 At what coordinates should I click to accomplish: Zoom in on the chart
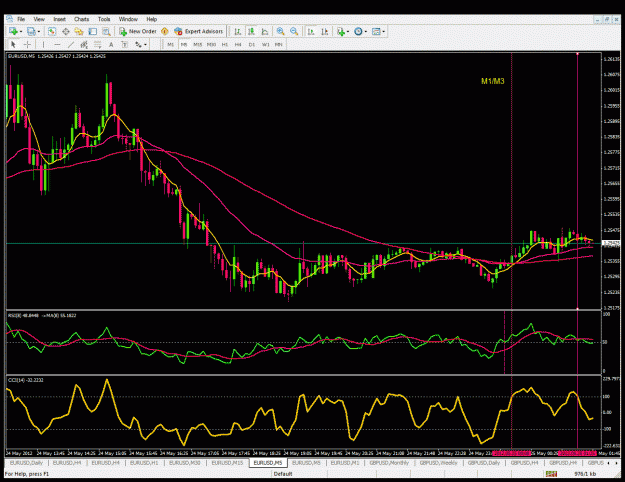(281, 31)
